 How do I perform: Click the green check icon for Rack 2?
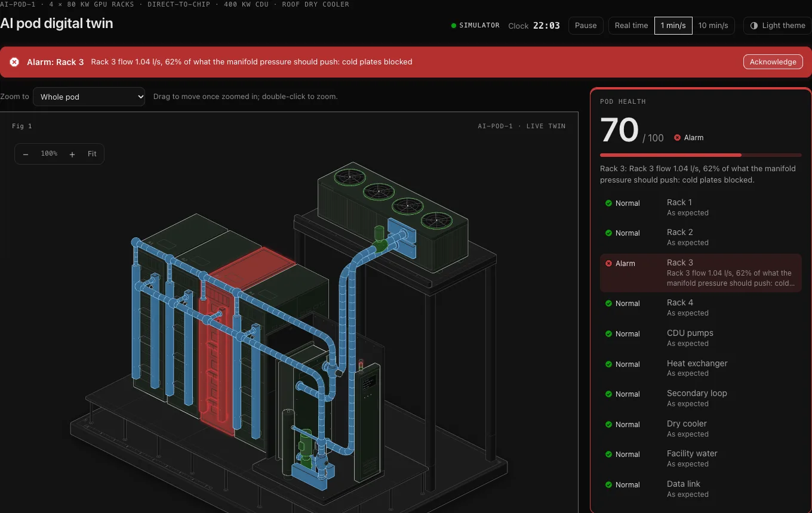pos(608,233)
